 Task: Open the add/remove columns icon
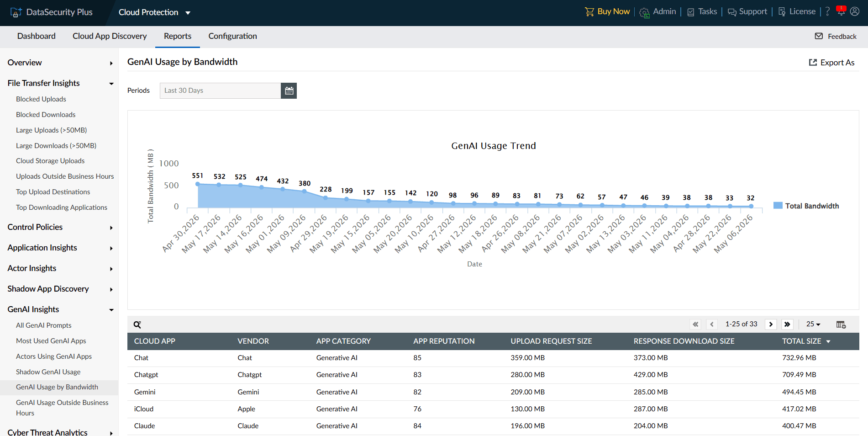point(841,324)
